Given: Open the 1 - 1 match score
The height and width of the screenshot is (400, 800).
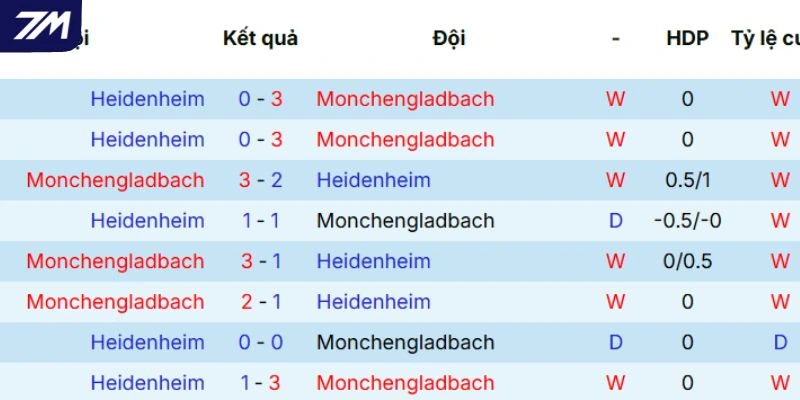Looking at the screenshot, I should tap(260, 221).
